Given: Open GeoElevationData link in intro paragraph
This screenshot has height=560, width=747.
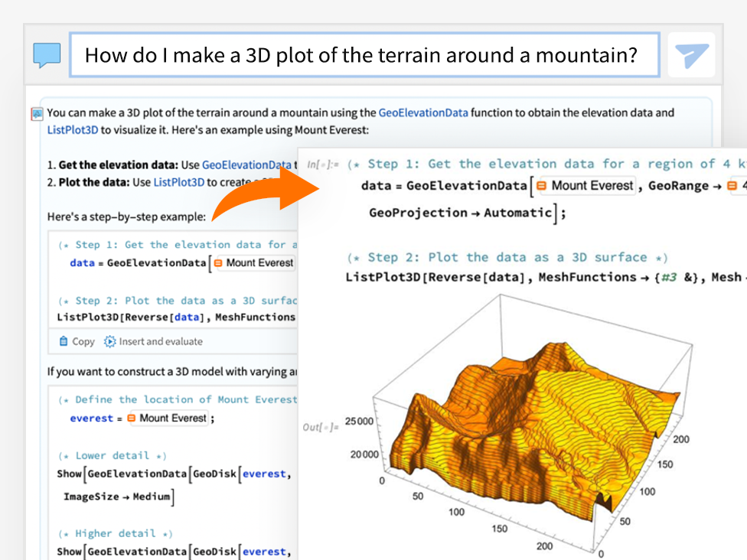Looking at the screenshot, I should (x=422, y=112).
